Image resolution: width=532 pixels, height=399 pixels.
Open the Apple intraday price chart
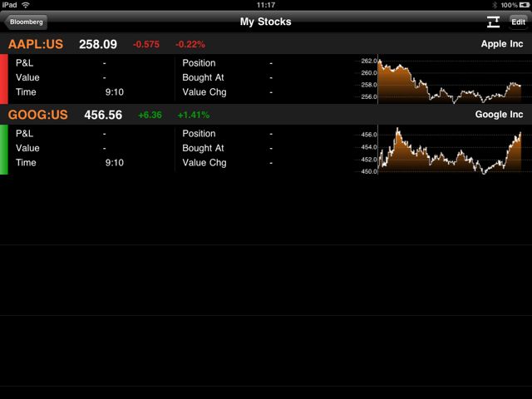(441, 79)
